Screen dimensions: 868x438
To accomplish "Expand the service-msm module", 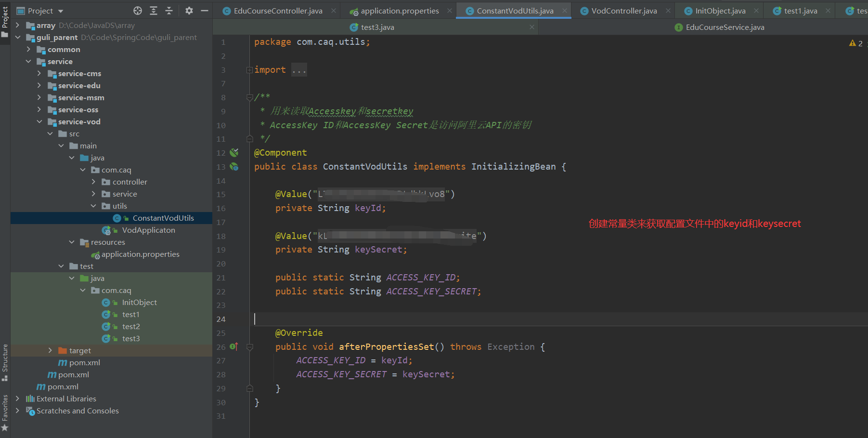I will 39,97.
